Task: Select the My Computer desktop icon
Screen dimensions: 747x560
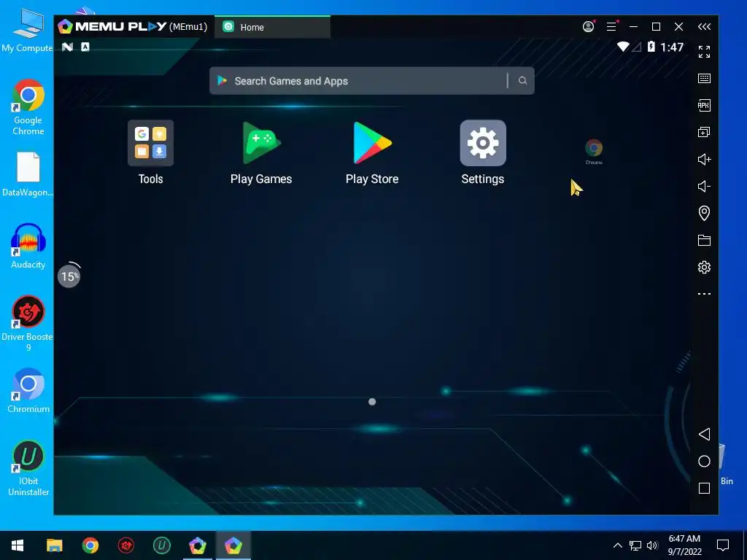Action: [x=27, y=31]
